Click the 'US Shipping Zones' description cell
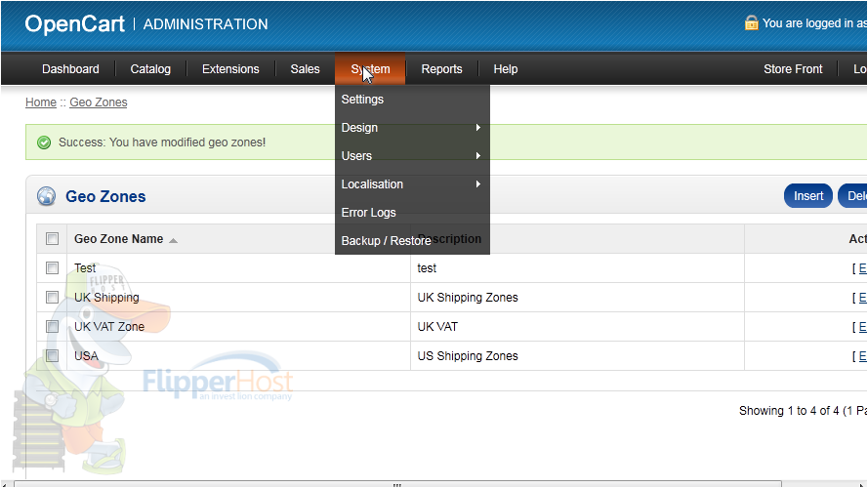 click(468, 356)
